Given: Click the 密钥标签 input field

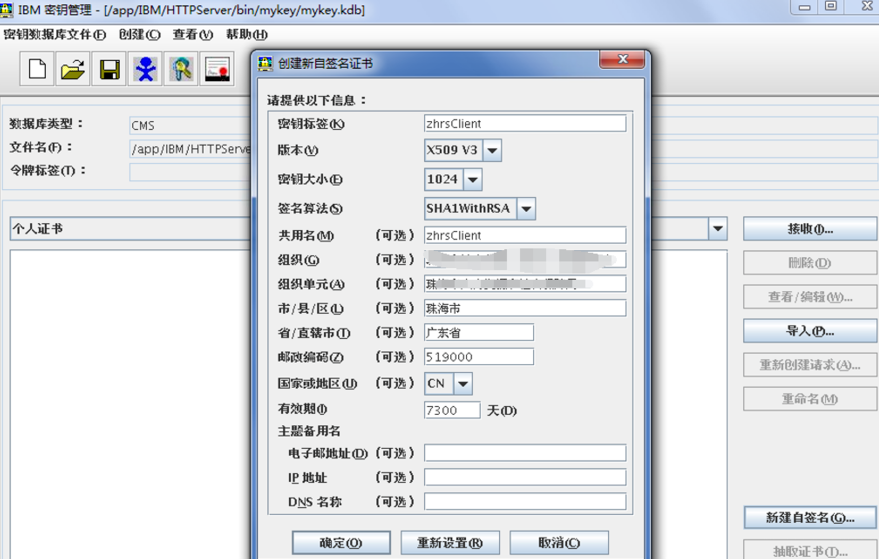Looking at the screenshot, I should coord(525,123).
